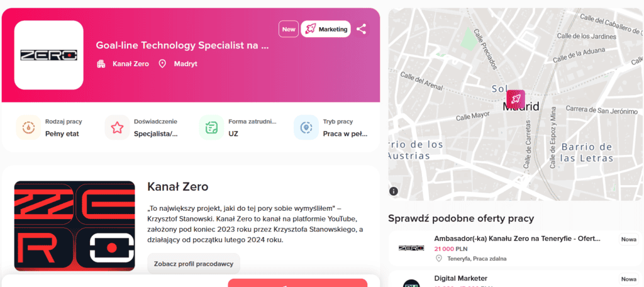Click the Kanał Zero company building icon
The image size is (644, 287).
click(101, 64)
